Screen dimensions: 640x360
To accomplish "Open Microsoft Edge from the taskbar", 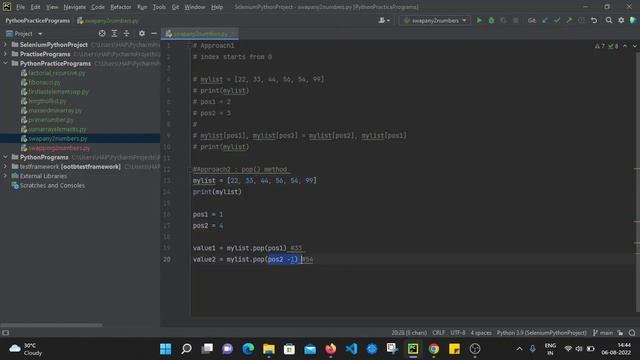I will [248, 349].
